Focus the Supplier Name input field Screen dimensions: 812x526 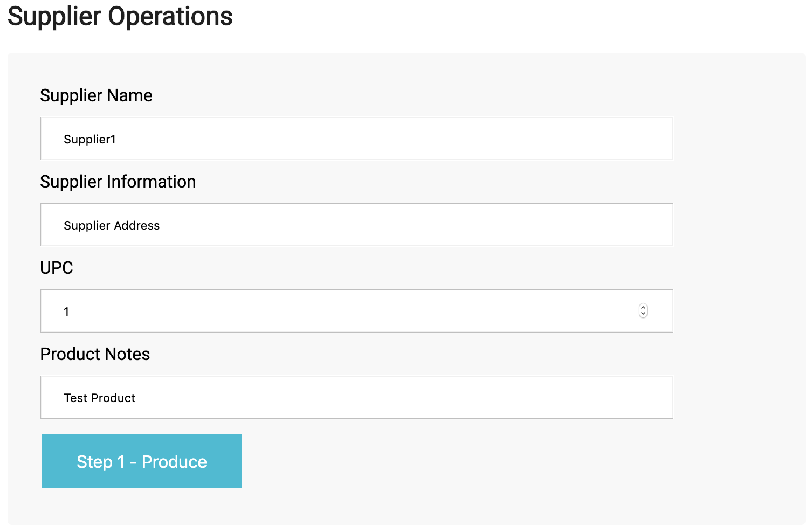click(x=356, y=139)
